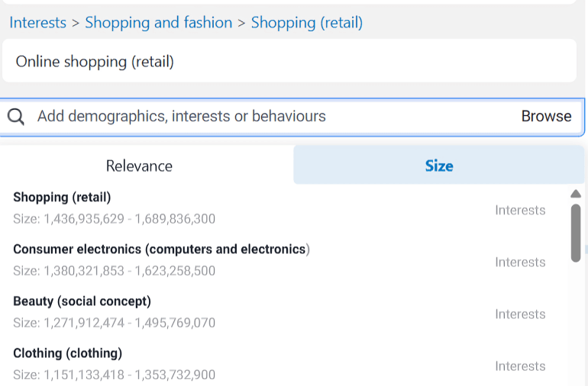Viewport: 588px width, 386px height.
Task: Click the search magnifier icon
Action: 16,117
